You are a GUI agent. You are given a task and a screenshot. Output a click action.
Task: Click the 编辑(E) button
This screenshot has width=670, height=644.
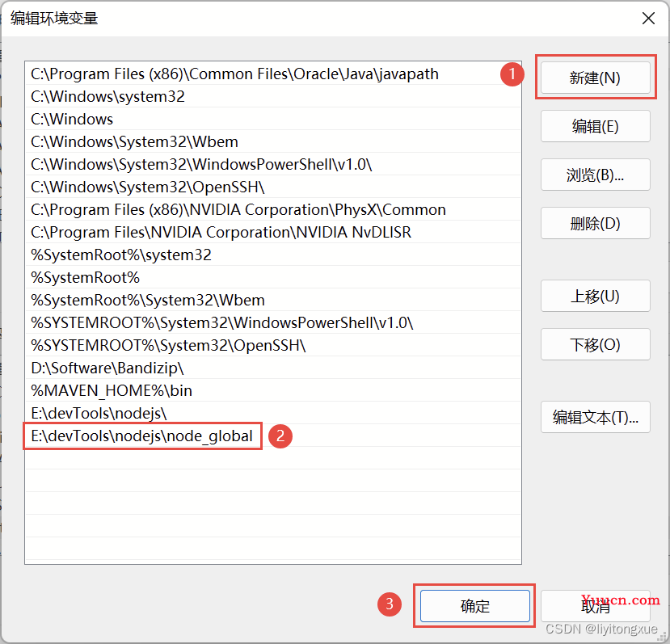coord(595,126)
